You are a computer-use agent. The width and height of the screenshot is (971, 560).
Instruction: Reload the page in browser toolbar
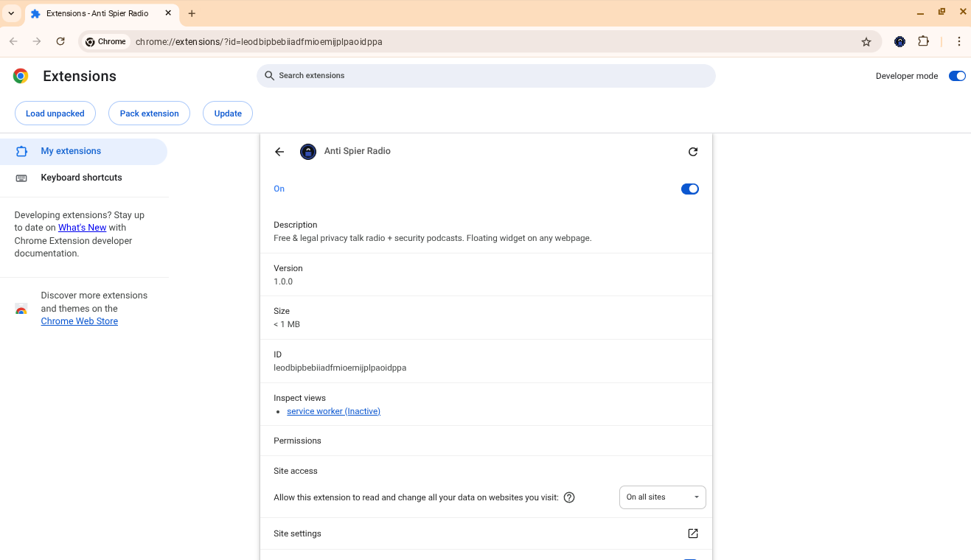click(60, 42)
